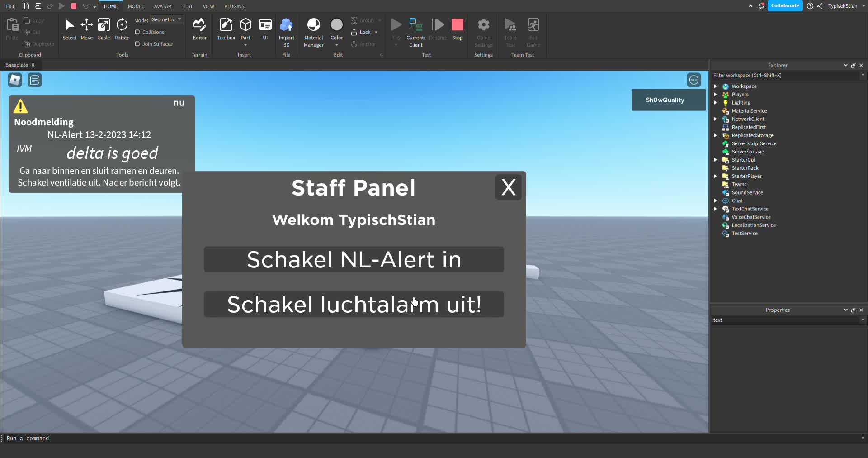Select the Scale tool
The image size is (868, 458).
(104, 29)
